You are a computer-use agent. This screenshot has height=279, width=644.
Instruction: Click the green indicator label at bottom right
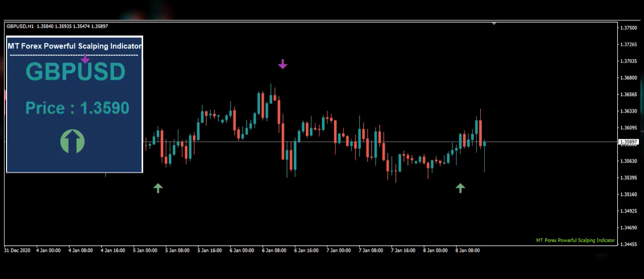tap(575, 240)
